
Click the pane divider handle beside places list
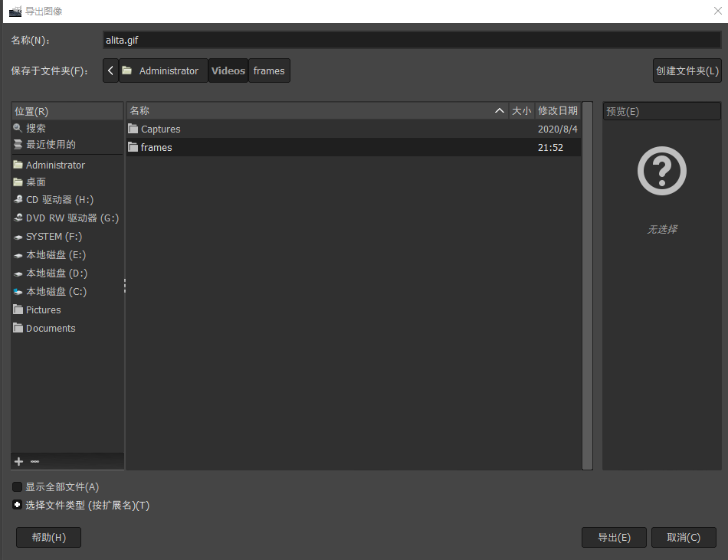pyautogui.click(x=124, y=286)
